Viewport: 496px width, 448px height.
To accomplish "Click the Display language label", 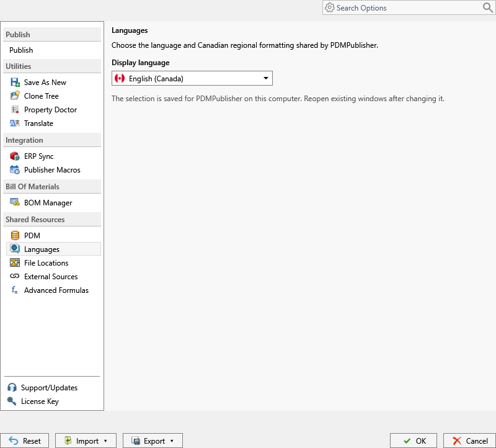I will [x=141, y=63].
